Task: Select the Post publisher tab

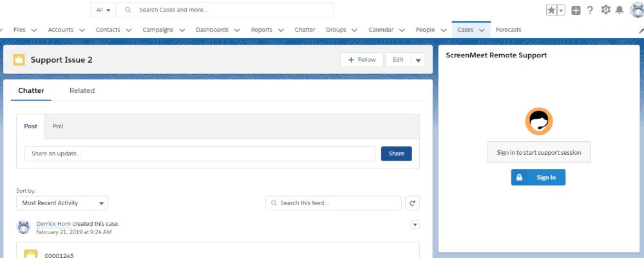Action: 30,126
